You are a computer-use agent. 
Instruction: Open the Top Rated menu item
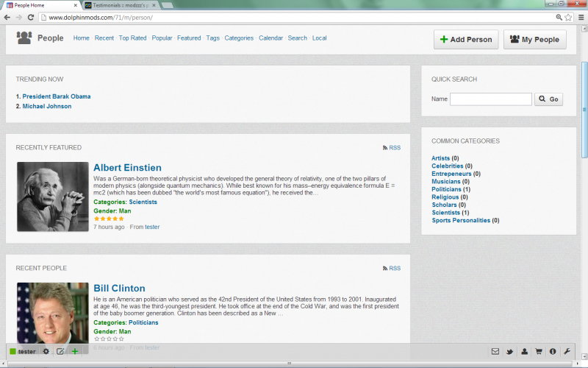(133, 38)
